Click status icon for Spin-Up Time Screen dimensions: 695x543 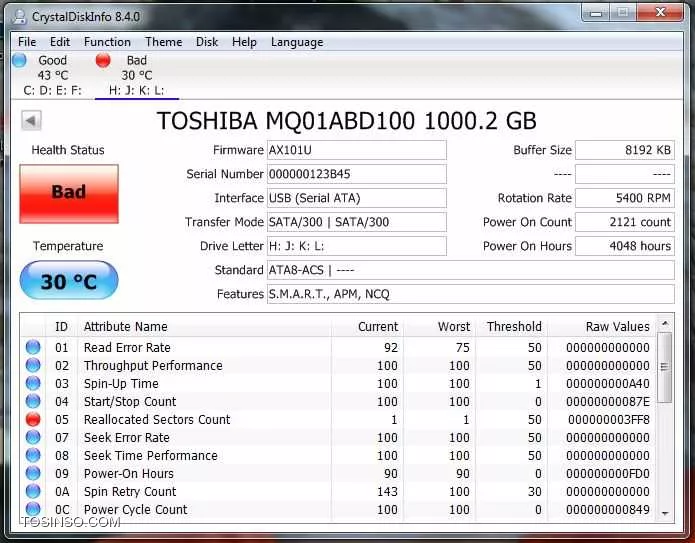point(33,383)
